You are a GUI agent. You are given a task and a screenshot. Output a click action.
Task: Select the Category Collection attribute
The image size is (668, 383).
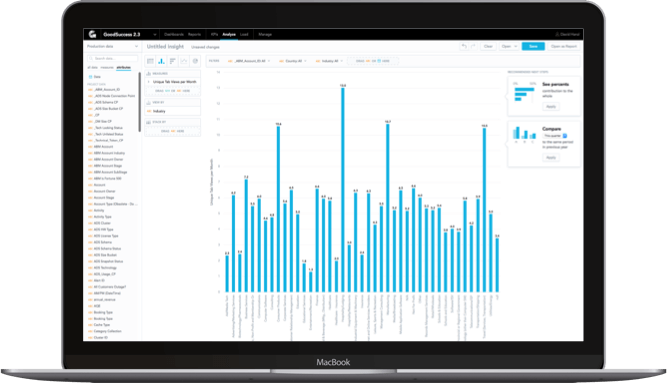point(107,331)
